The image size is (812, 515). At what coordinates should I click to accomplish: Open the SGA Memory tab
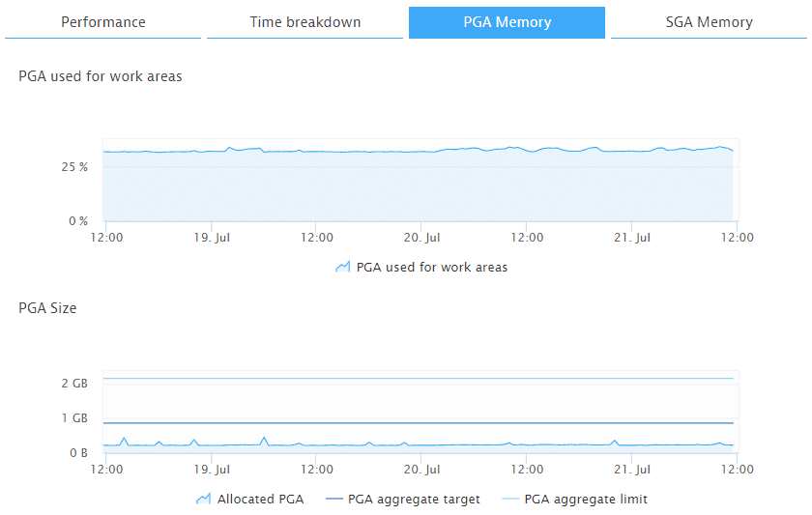[x=709, y=22]
